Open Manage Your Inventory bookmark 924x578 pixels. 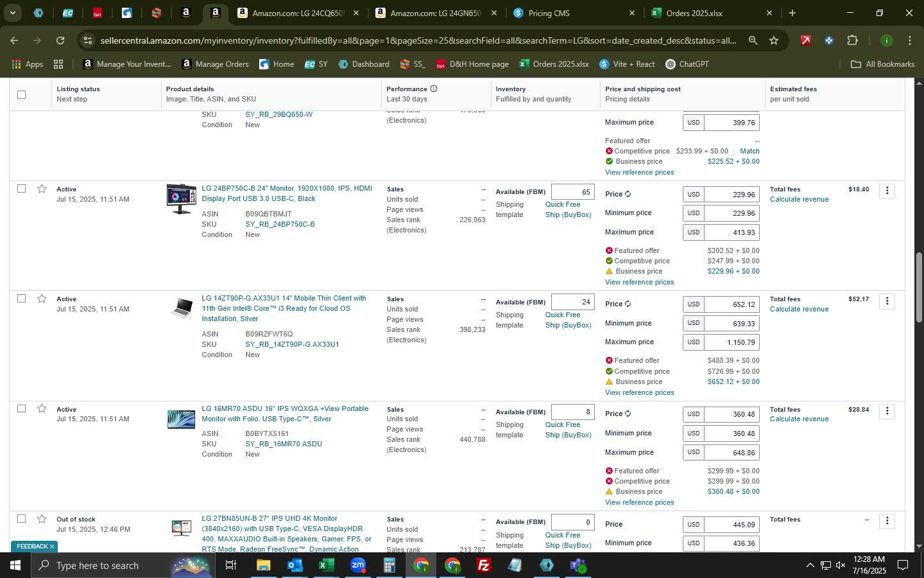(x=126, y=64)
